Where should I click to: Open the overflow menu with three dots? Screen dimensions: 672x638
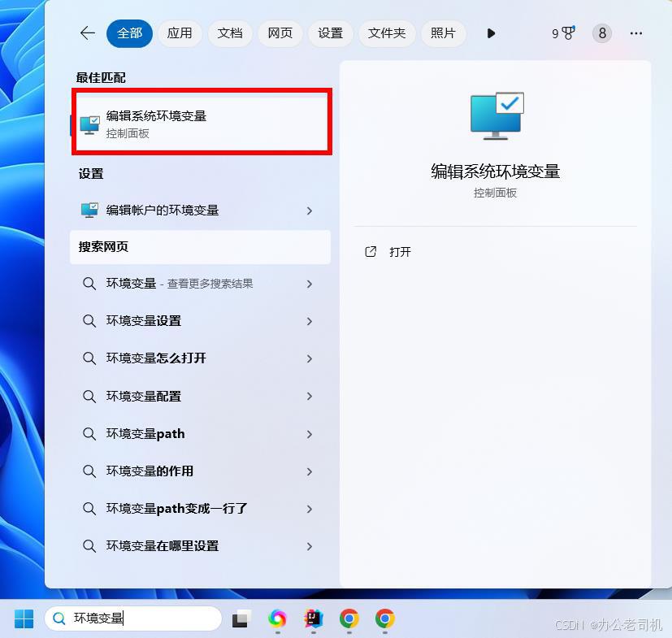click(x=636, y=33)
